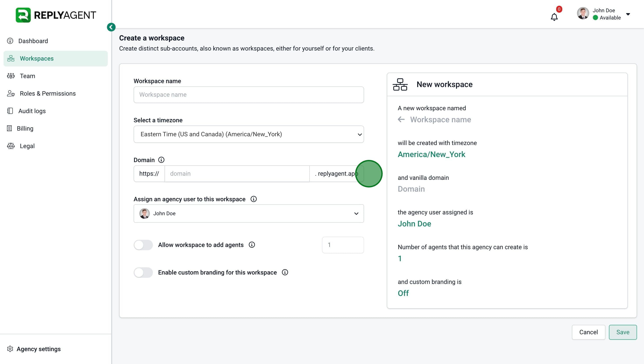
Task: Open Dashboard from the sidebar
Action: coord(33,41)
